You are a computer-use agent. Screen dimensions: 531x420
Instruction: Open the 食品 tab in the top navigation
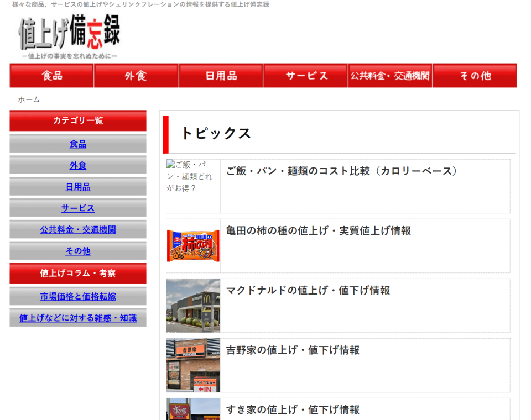[x=52, y=76]
